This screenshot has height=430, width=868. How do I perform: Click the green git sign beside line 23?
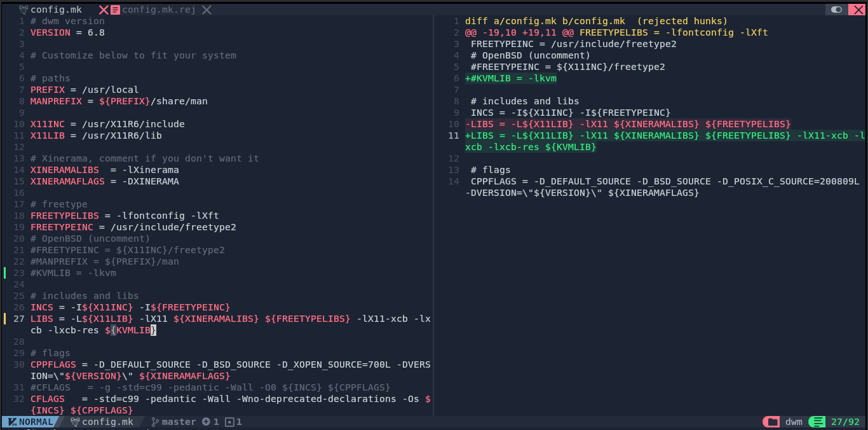click(x=4, y=273)
